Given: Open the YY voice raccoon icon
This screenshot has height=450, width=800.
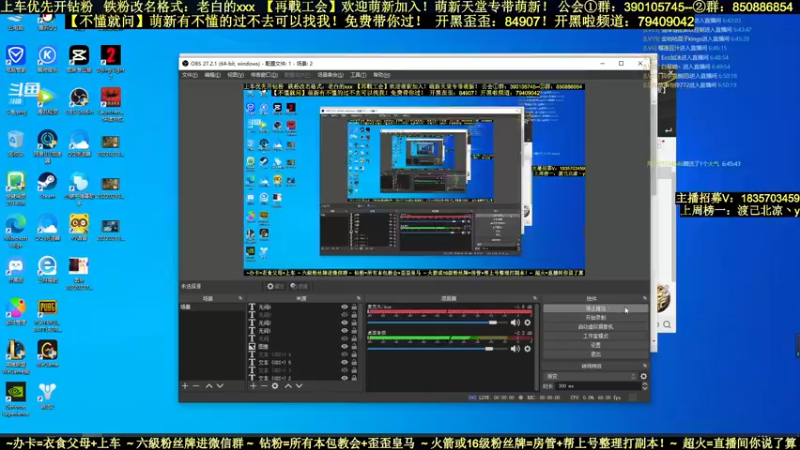Looking at the screenshot, I should 79,224.
